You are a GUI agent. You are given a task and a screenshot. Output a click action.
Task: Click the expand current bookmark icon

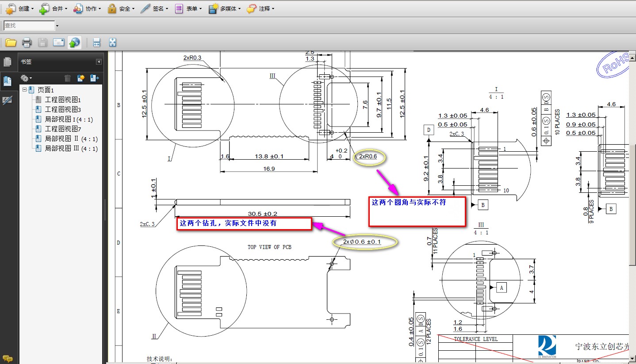[94, 78]
